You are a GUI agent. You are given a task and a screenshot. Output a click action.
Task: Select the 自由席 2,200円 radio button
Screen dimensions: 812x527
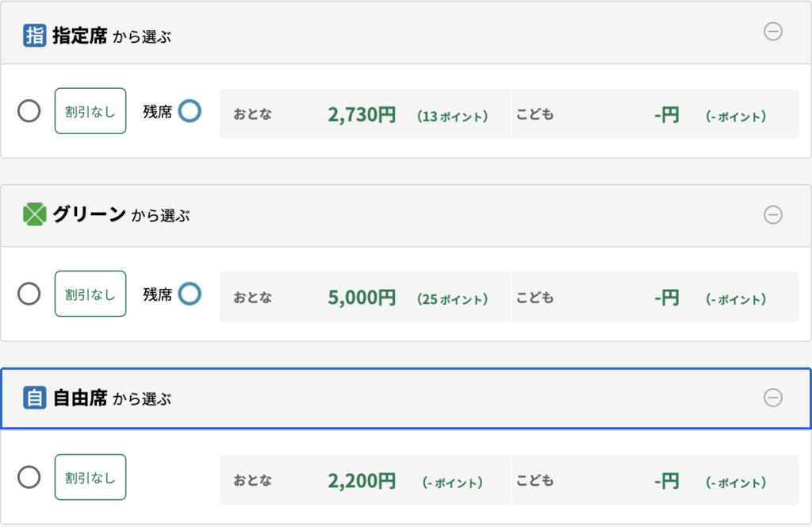click(x=29, y=478)
